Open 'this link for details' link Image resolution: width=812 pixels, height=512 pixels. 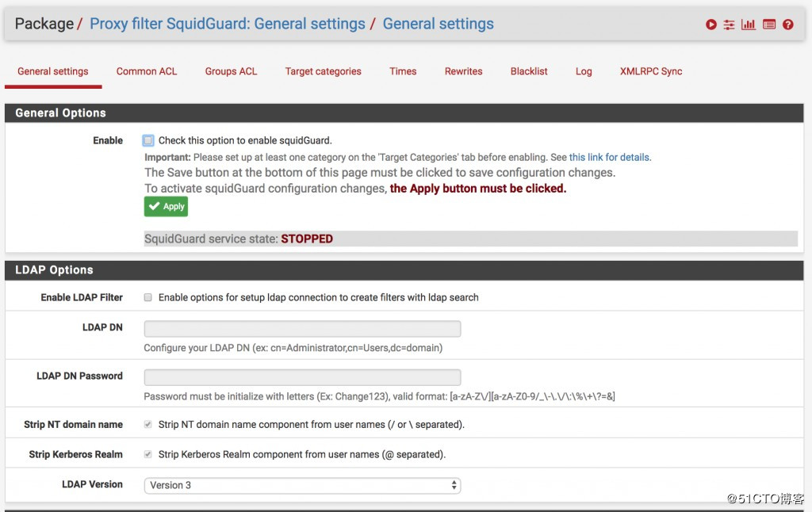click(610, 158)
